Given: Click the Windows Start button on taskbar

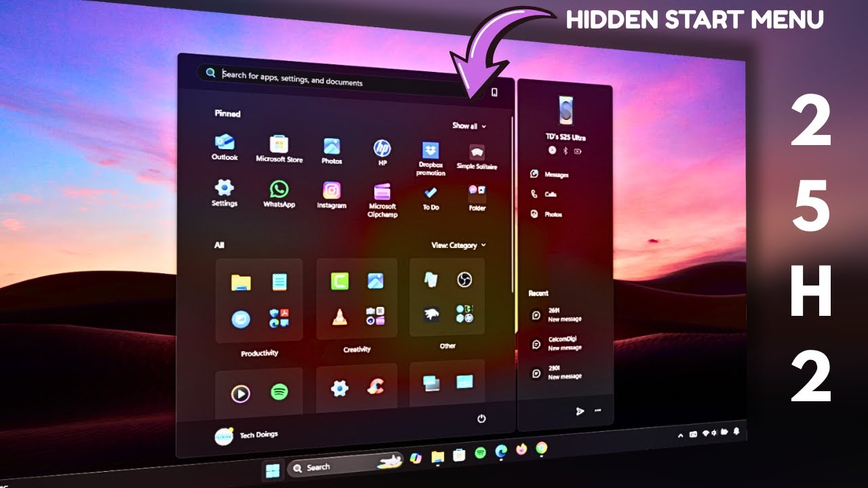Looking at the screenshot, I should pyautogui.click(x=273, y=470).
